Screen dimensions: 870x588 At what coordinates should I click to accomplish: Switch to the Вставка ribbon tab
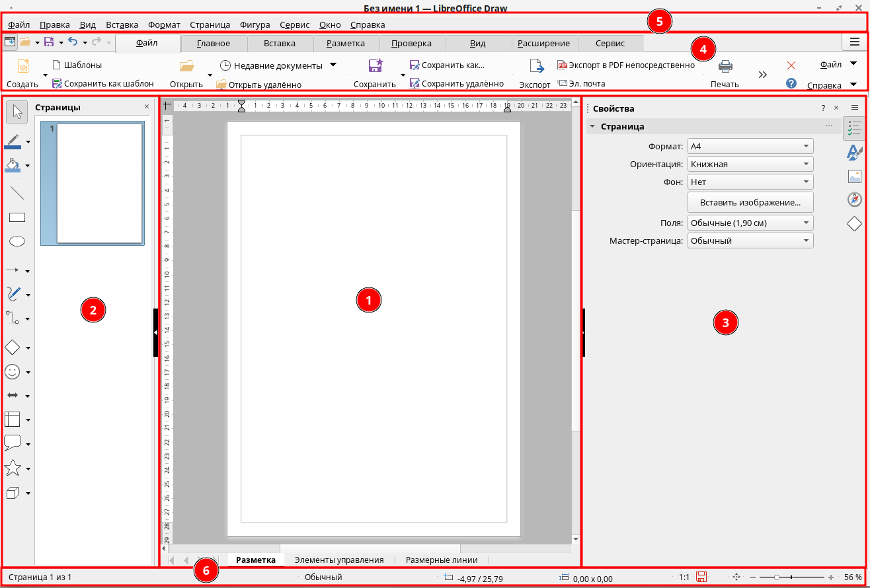[280, 44]
